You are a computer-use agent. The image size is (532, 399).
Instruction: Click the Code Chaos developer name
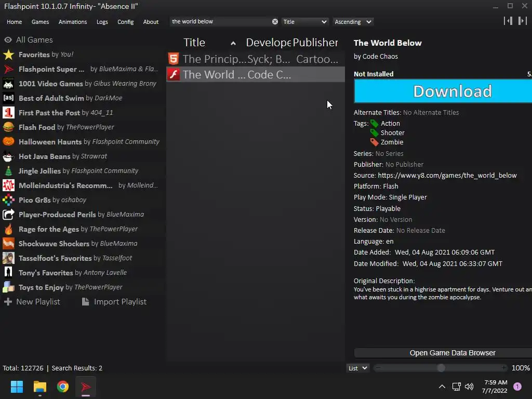coord(380,56)
